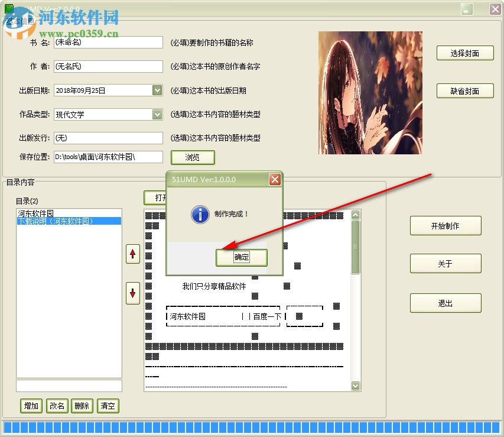Click the preview scrollbar's down arrow

pos(355,385)
